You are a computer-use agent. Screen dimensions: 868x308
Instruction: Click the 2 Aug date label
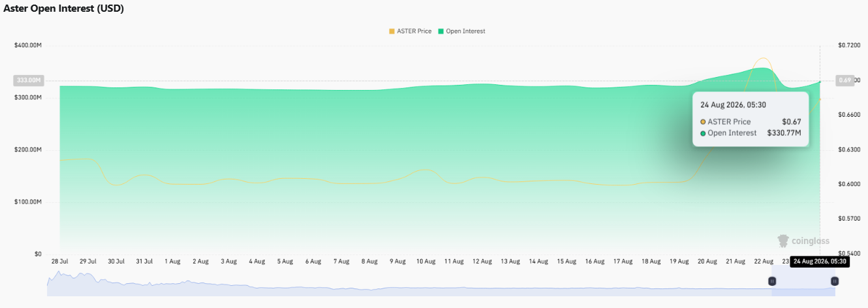click(x=200, y=261)
